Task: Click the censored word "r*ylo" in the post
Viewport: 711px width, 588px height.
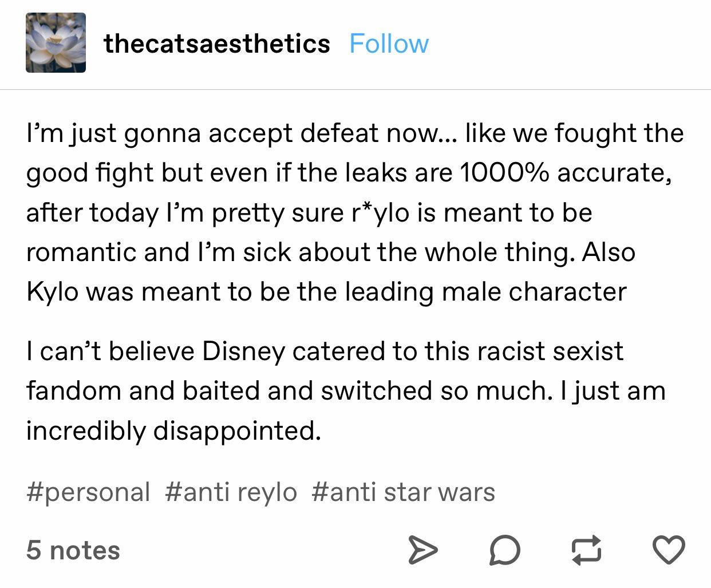Action: 380,213
